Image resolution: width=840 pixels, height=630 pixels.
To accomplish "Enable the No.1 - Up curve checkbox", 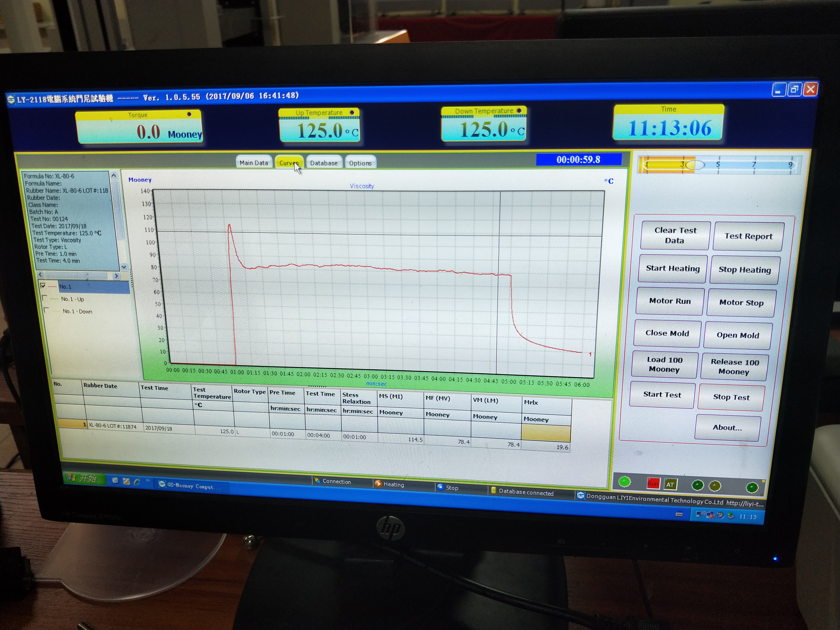I will coord(45,298).
